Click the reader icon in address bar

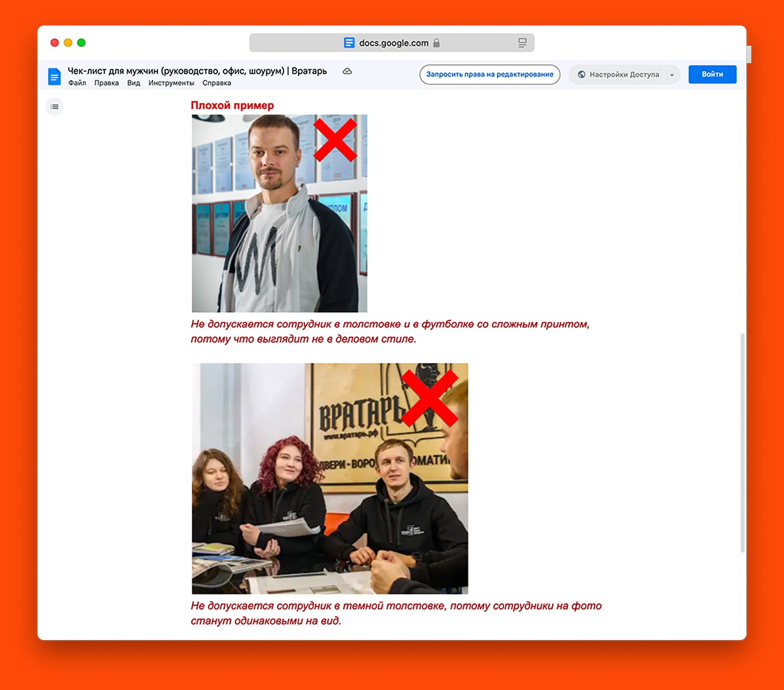522,43
